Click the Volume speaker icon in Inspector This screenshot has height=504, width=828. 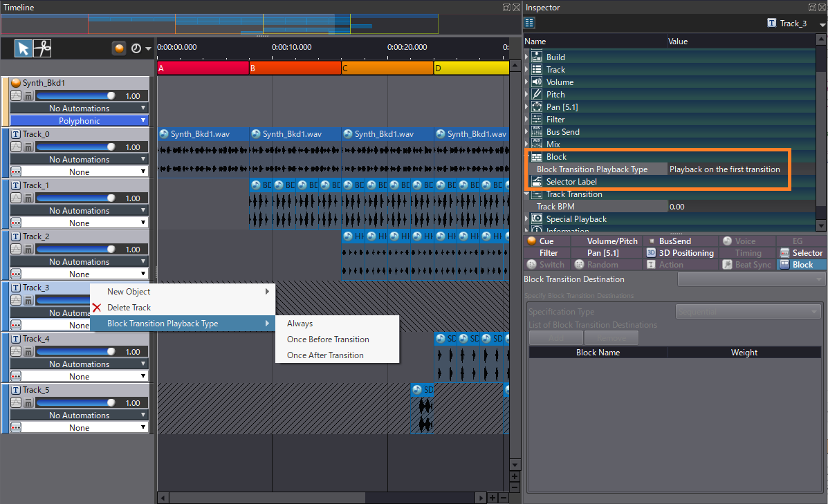pyautogui.click(x=537, y=82)
